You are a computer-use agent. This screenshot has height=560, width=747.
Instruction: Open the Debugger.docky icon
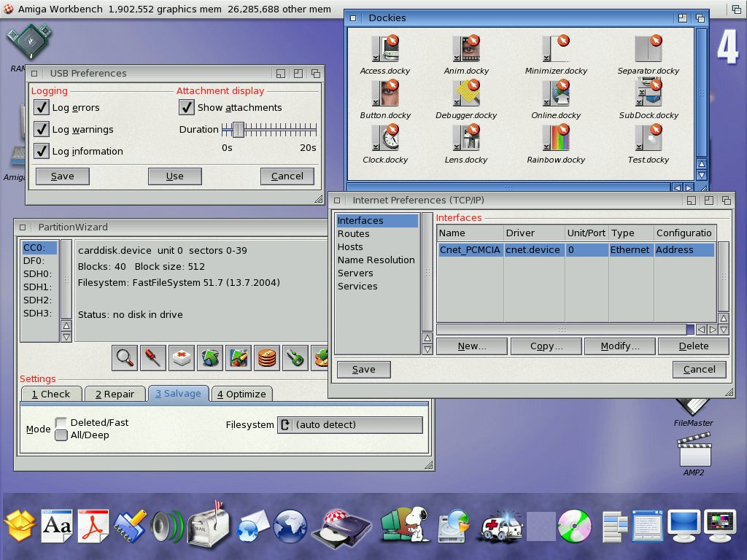[x=466, y=93]
